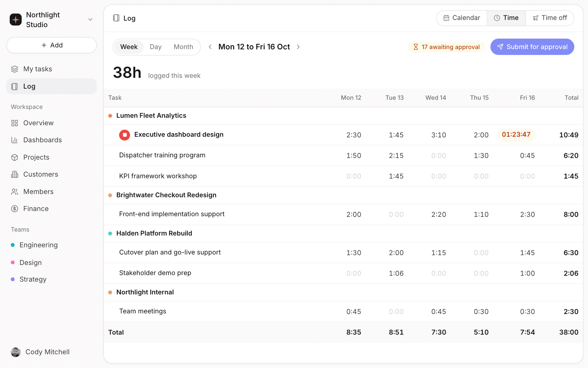Open the Overview page

[52, 123]
